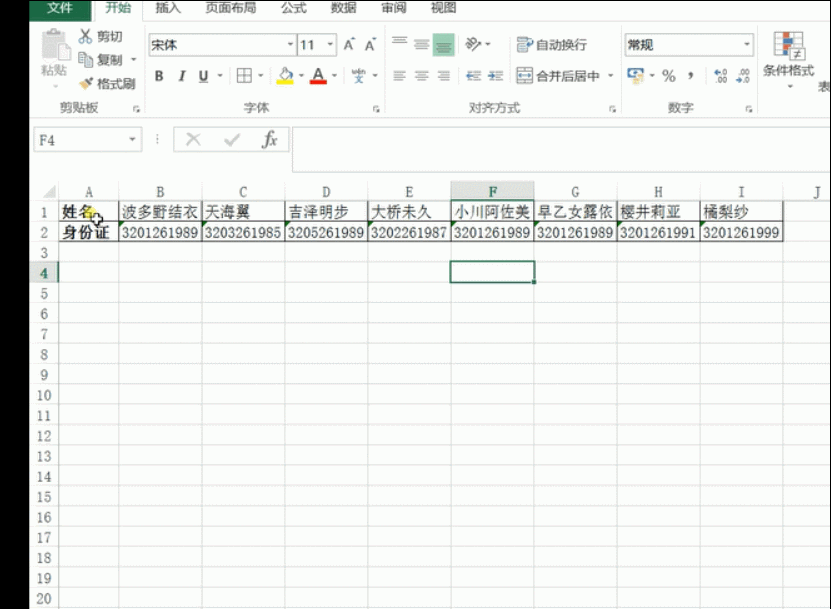Click the cell borders icon
The width and height of the screenshot is (831, 609).
pos(244,76)
